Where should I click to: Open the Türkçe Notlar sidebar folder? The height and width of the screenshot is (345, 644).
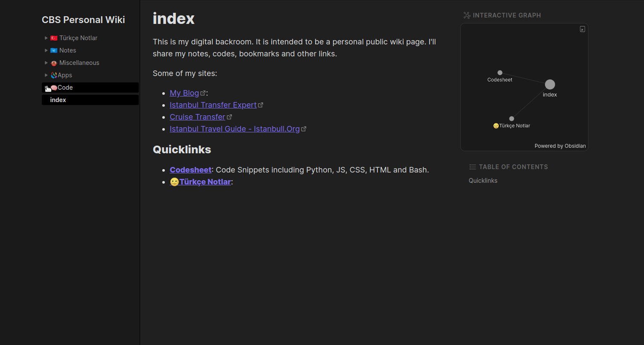(x=90, y=38)
